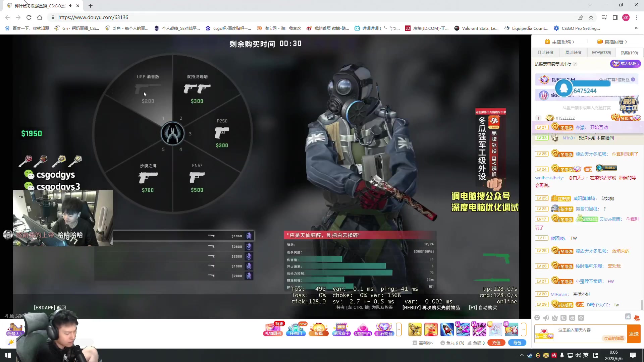Open the browser three-dot menu
Image resolution: width=644 pixels, height=362 pixels.
(x=637, y=17)
